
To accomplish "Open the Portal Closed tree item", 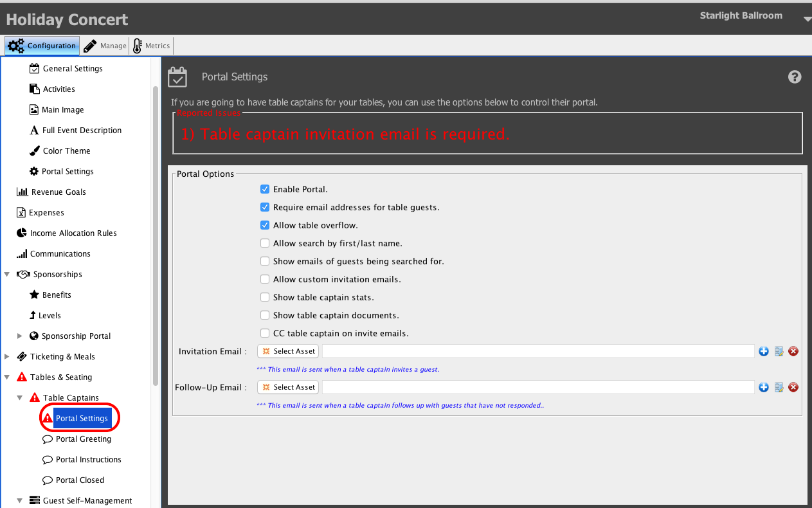I will click(x=80, y=480).
